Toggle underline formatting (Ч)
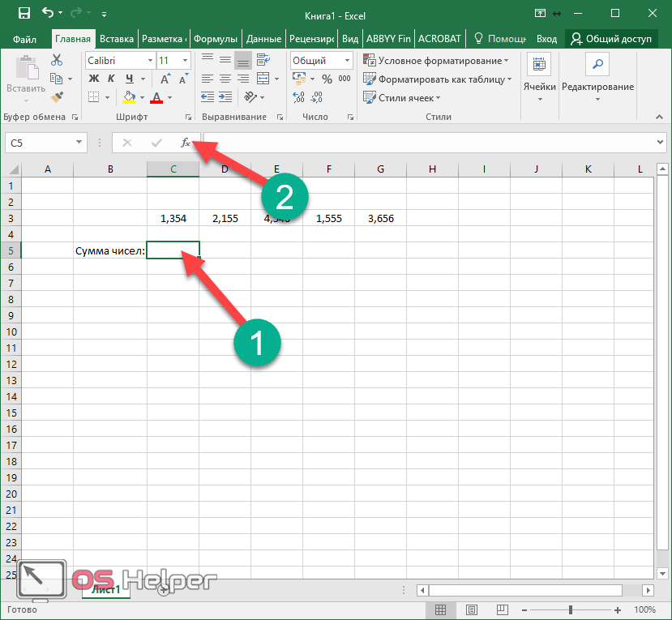 [128, 79]
